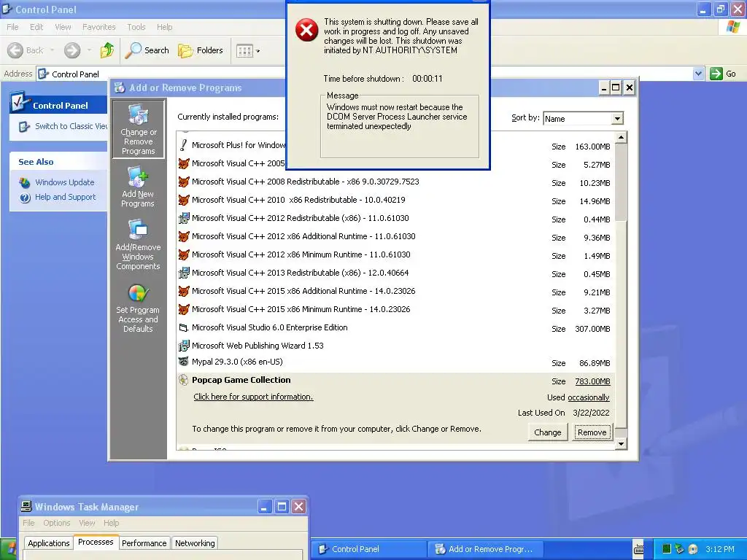Select Change or Remove Programs sidebar icon

tap(138, 128)
